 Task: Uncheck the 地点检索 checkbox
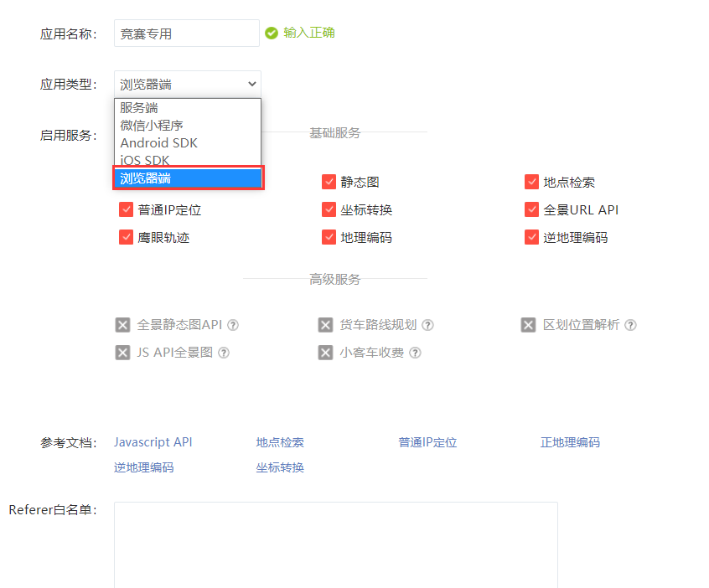pyautogui.click(x=531, y=182)
